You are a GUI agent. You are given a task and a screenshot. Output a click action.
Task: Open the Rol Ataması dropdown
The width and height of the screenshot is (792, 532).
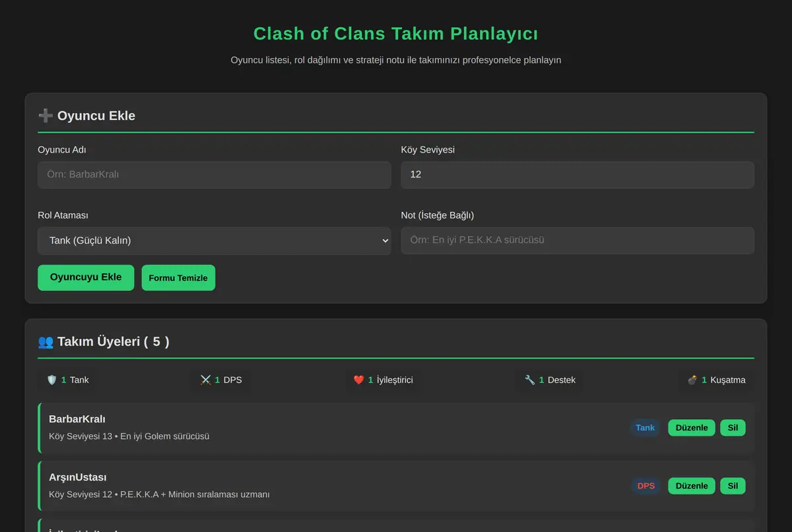(214, 241)
